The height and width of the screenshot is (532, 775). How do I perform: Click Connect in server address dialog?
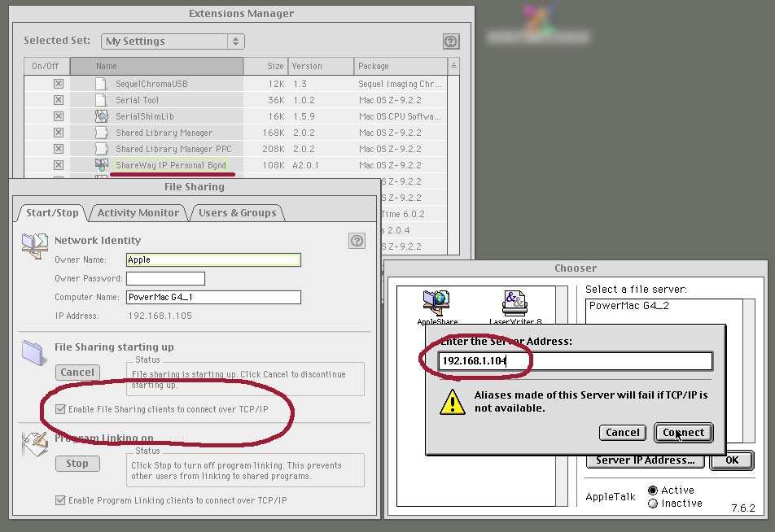(684, 433)
